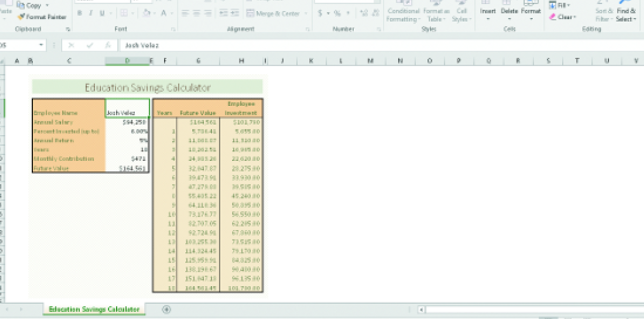Click the Insert Cells icon
The image size is (644, 319).
coord(488,10)
